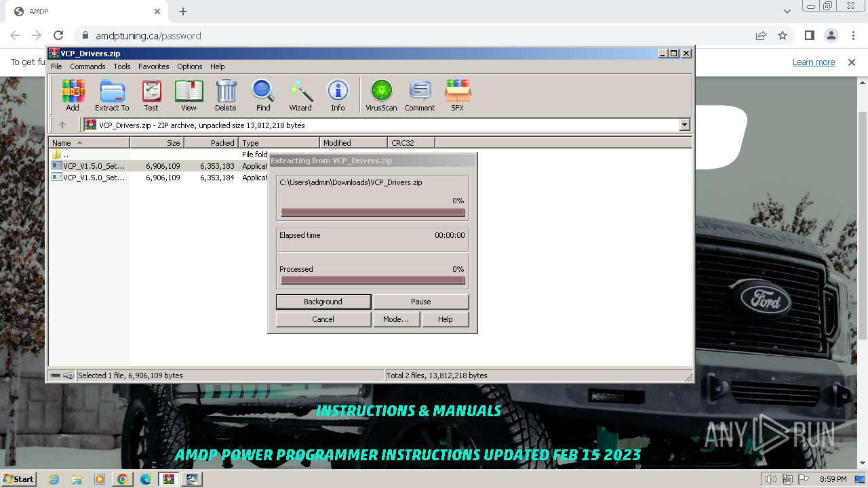The height and width of the screenshot is (488, 868).
Task: Sort by the Size column header
Action: click(x=157, y=142)
